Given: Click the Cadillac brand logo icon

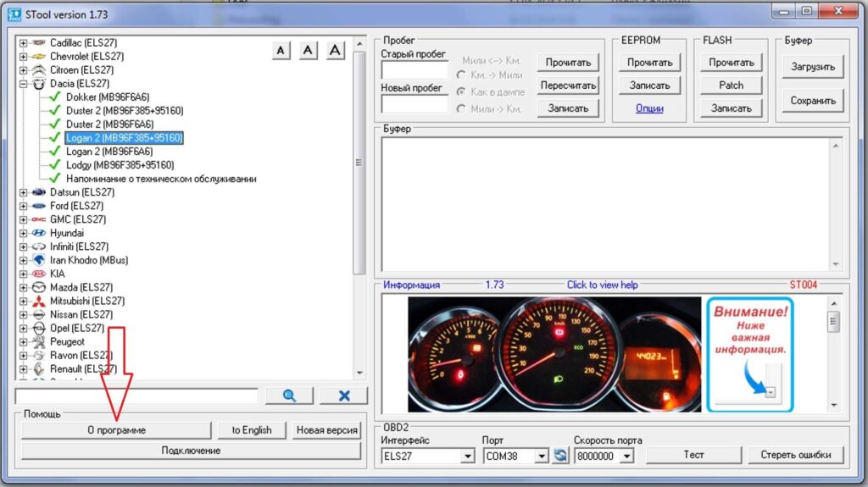Looking at the screenshot, I should pos(39,42).
